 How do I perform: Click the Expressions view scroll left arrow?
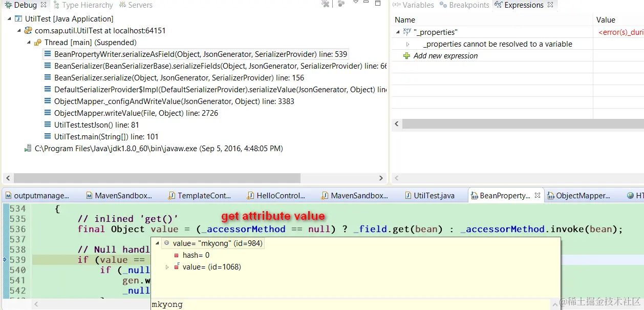(x=397, y=124)
